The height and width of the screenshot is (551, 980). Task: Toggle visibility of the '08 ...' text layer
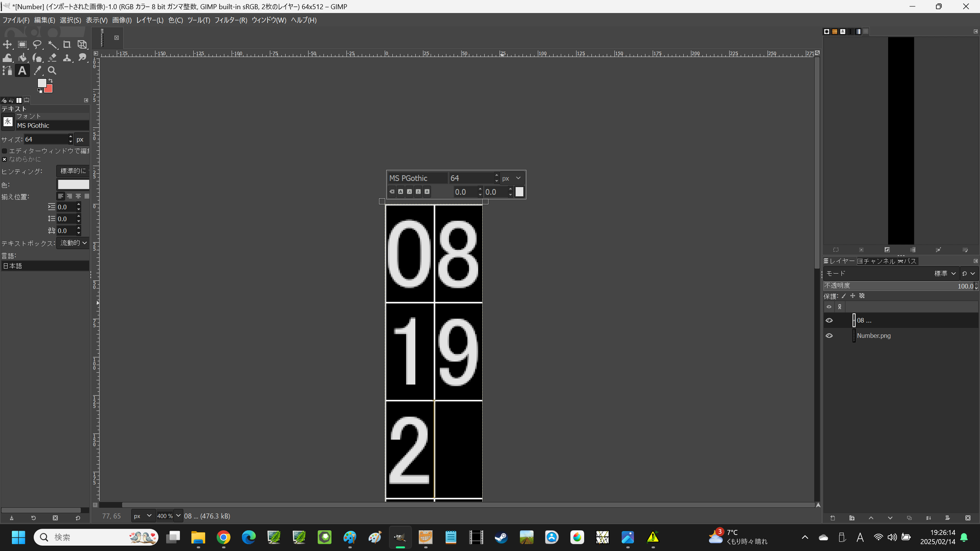click(x=829, y=320)
